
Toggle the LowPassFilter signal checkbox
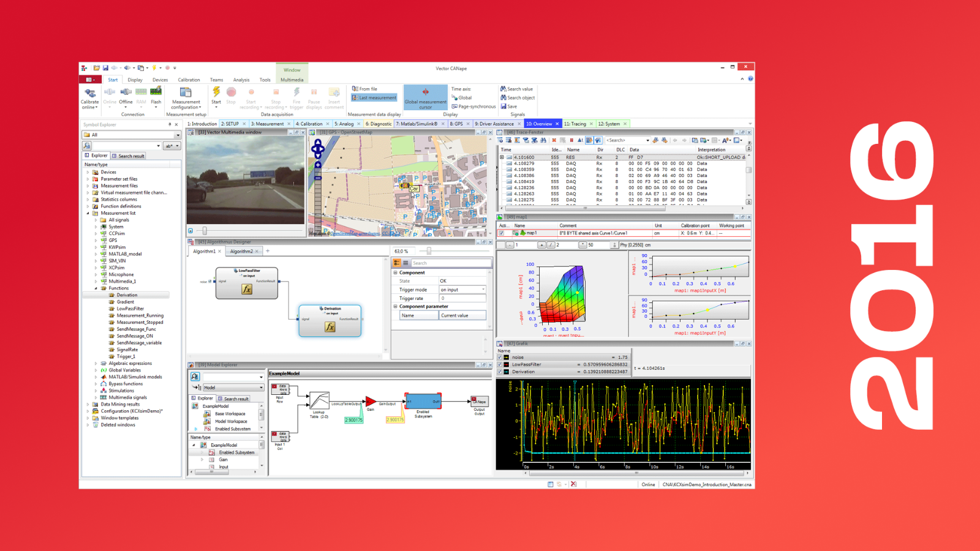coord(500,364)
